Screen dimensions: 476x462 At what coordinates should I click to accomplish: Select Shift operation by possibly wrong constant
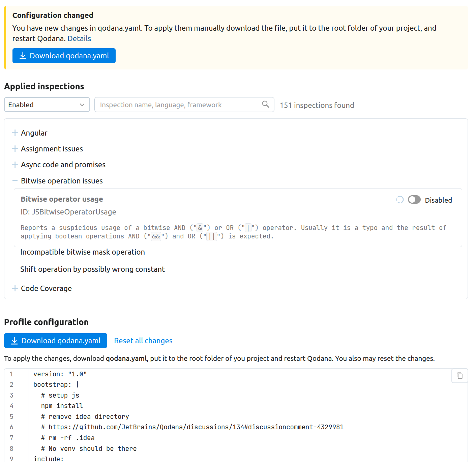[92, 269]
